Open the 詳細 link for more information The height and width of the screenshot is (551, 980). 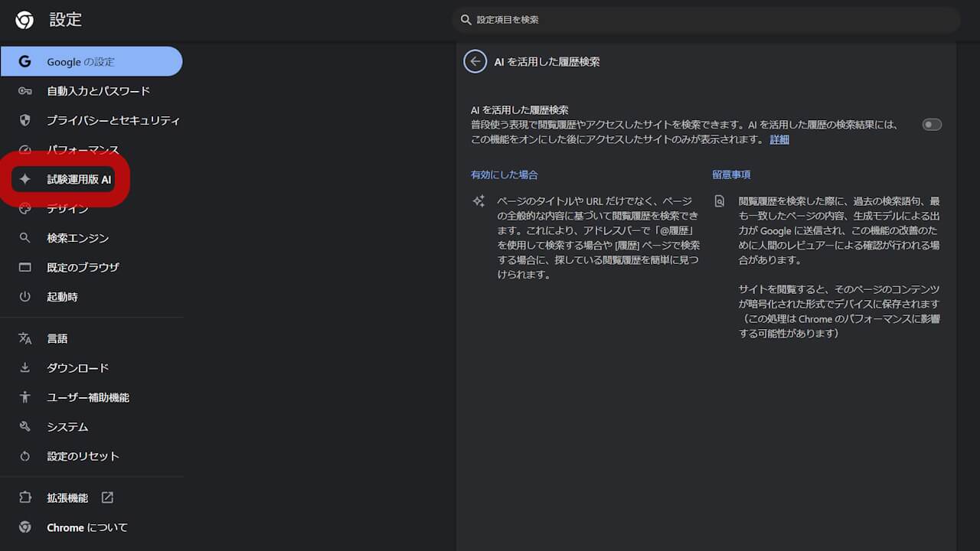coord(779,139)
